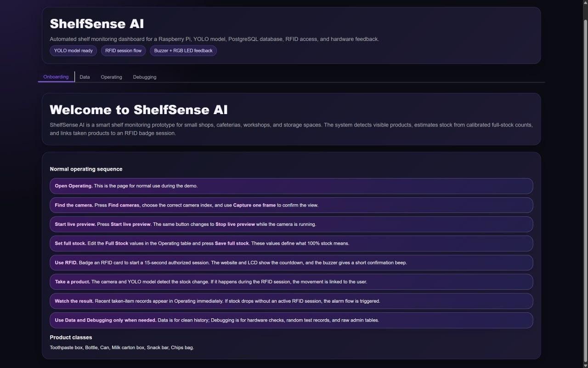The height and width of the screenshot is (368, 588).
Task: Click the RFID session flow badge
Action: coord(123,51)
